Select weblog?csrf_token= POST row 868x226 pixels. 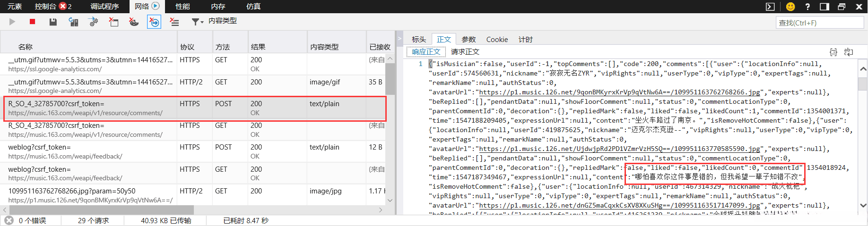[193, 151]
